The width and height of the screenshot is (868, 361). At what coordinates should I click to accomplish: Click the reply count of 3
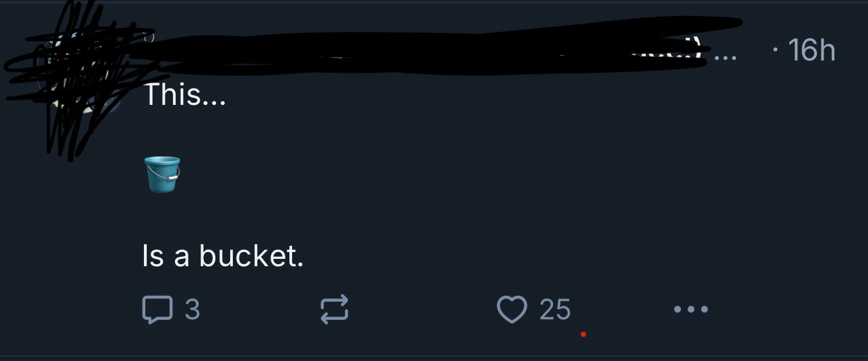[x=192, y=309]
